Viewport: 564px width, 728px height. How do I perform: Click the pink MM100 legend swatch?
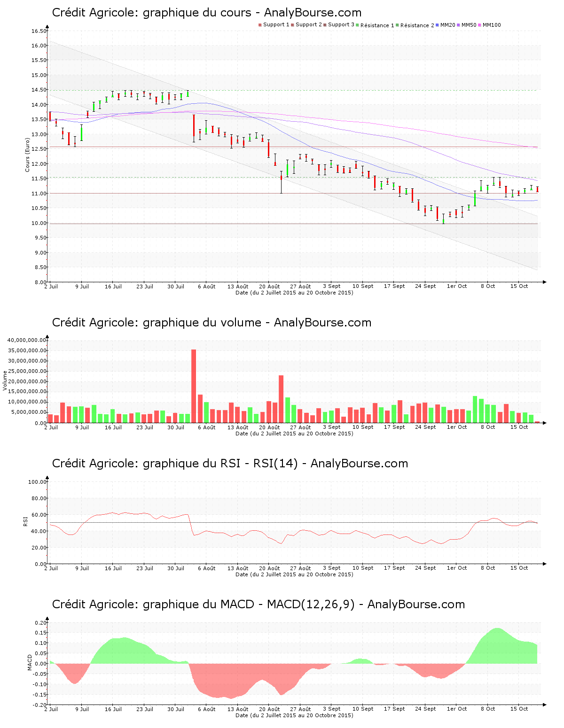(480, 25)
